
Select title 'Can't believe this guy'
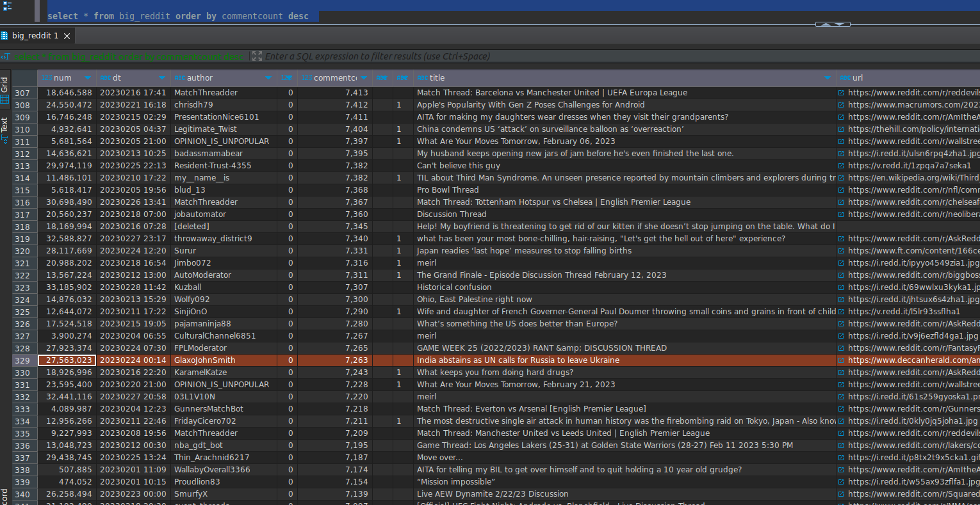[625, 166]
